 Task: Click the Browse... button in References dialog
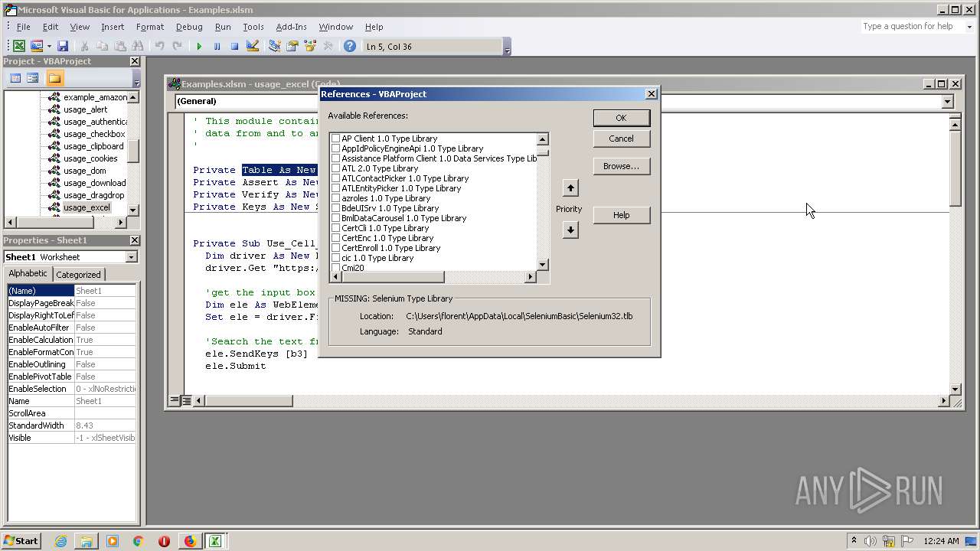[x=620, y=166]
